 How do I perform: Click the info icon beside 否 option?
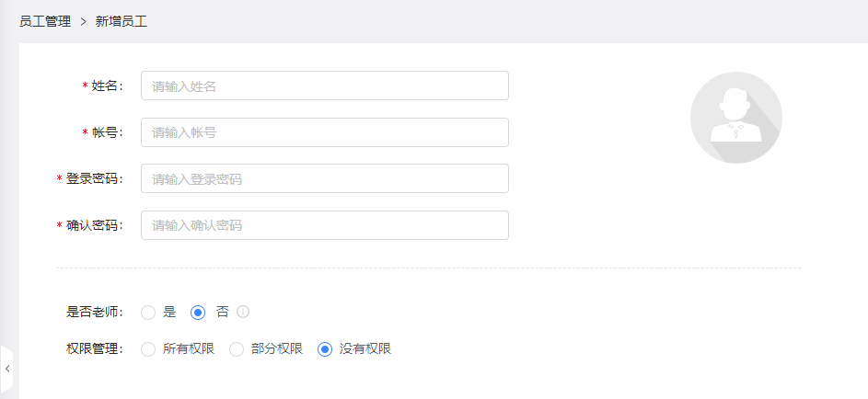pyautogui.click(x=243, y=313)
